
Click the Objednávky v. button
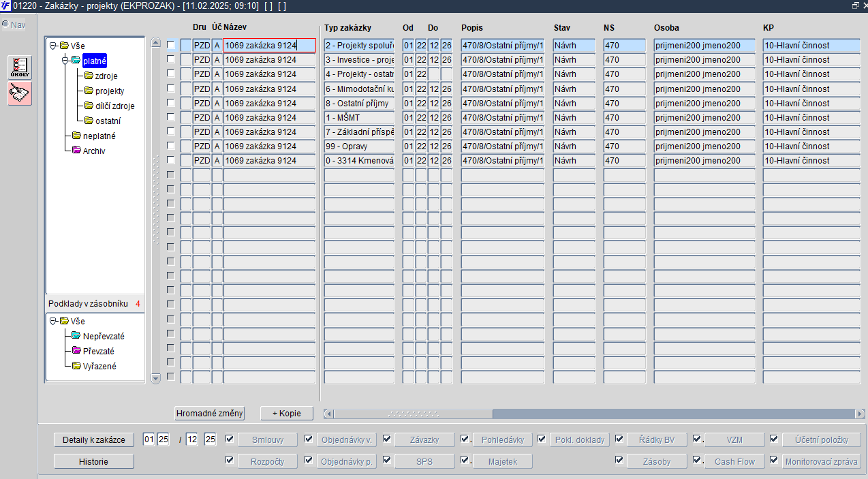point(346,440)
